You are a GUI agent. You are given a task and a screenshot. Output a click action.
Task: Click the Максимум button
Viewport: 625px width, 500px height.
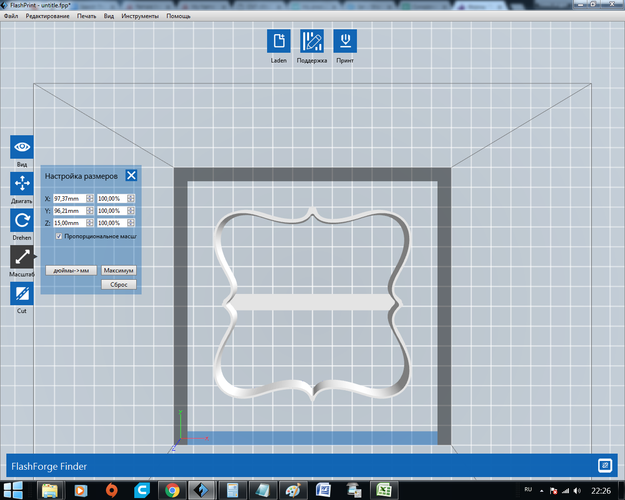[118, 270]
